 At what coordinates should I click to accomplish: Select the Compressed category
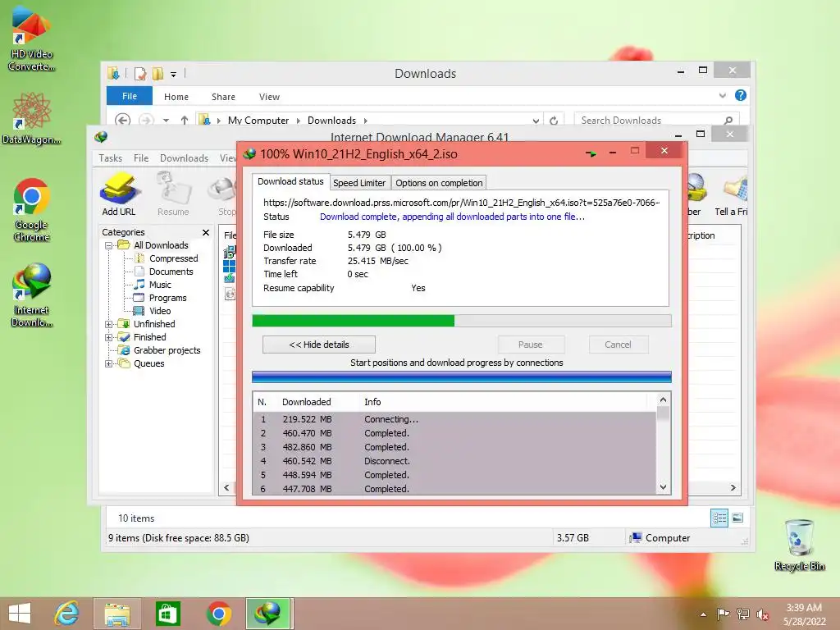pyautogui.click(x=174, y=258)
